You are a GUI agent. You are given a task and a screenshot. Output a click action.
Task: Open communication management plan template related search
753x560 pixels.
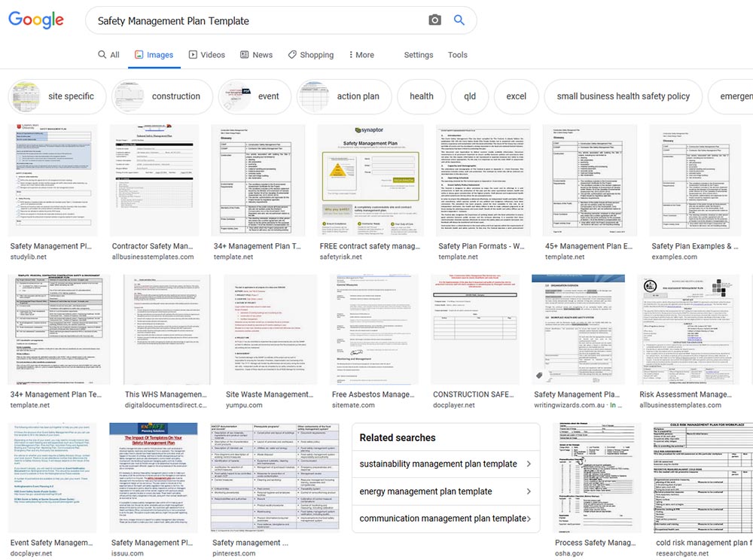coord(445,519)
